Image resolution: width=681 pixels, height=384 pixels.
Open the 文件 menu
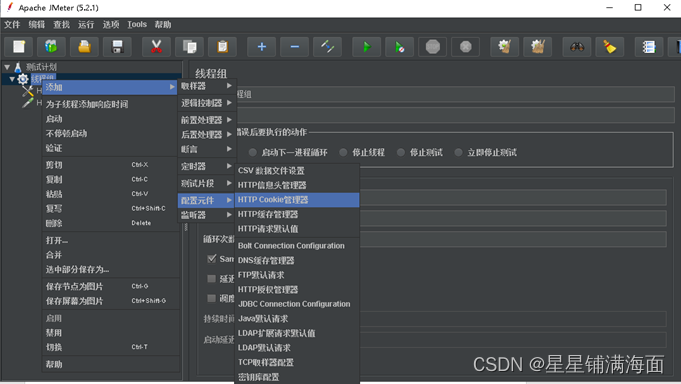point(12,25)
